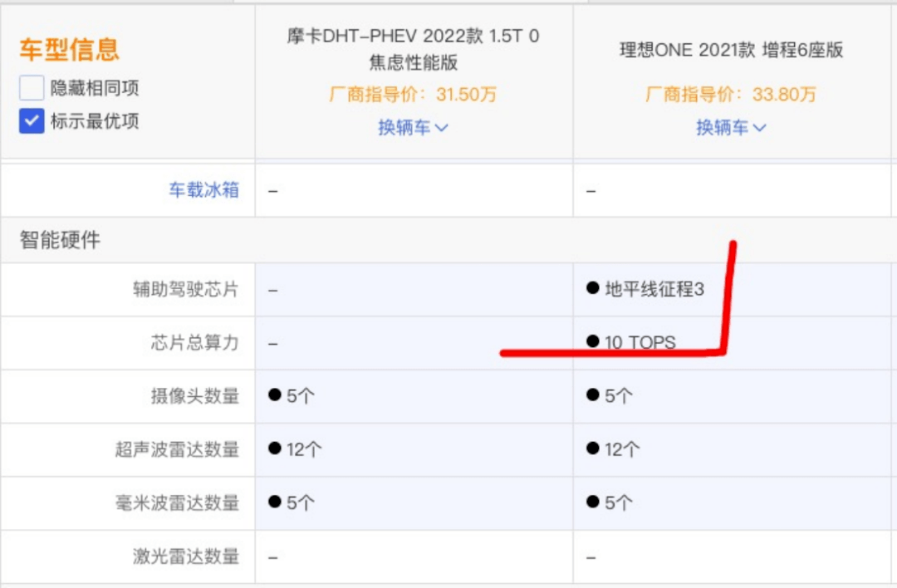Click bullet dot beside 10 TOPS
The image size is (897, 588).
(x=593, y=341)
